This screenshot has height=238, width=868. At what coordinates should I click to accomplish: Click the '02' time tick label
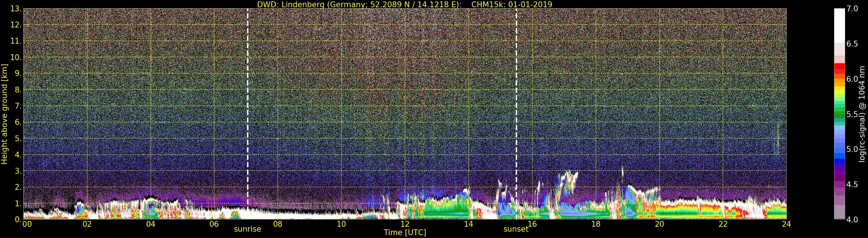pos(87,224)
